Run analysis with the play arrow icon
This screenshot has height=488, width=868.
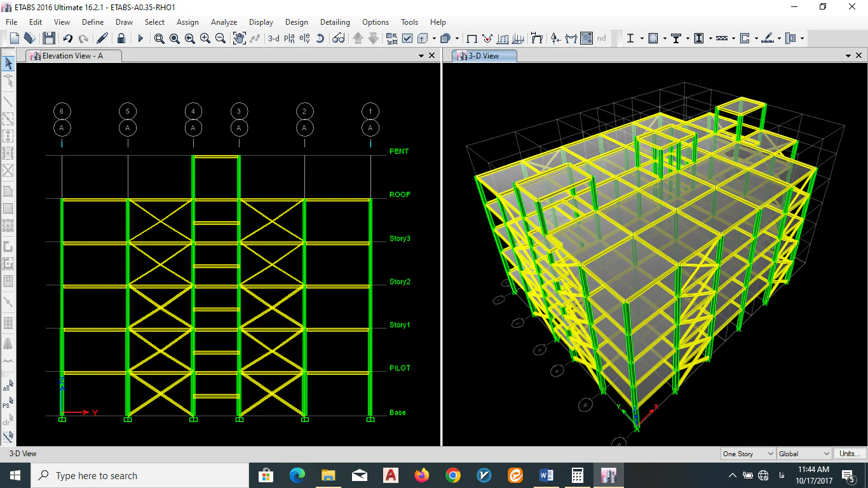point(140,38)
